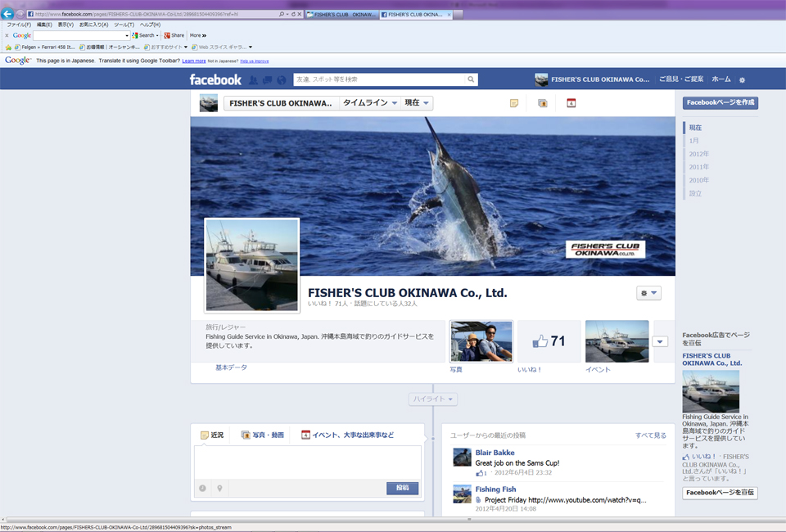Open the お気に入り(A) menu
This screenshot has height=532, width=786.
click(93, 25)
